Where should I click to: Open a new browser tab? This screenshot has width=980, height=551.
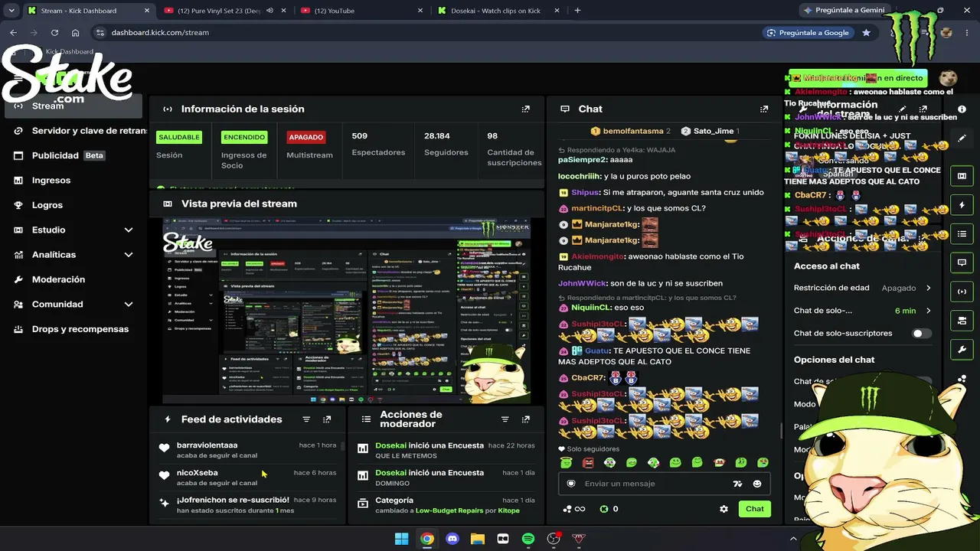tap(577, 11)
